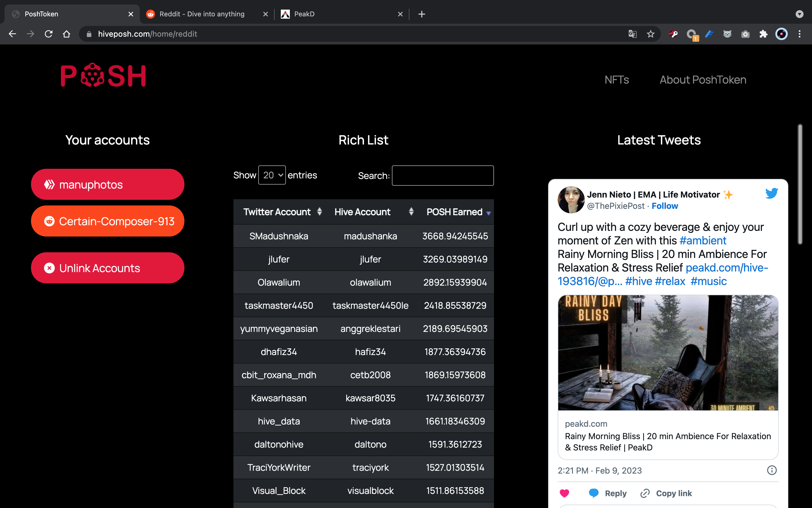Image resolution: width=812 pixels, height=508 pixels.
Task: Focus the Rich List search field
Action: [443, 175]
